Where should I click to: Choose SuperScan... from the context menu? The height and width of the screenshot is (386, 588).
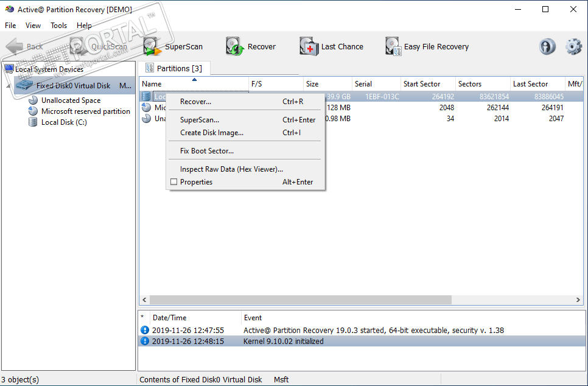tap(246, 120)
